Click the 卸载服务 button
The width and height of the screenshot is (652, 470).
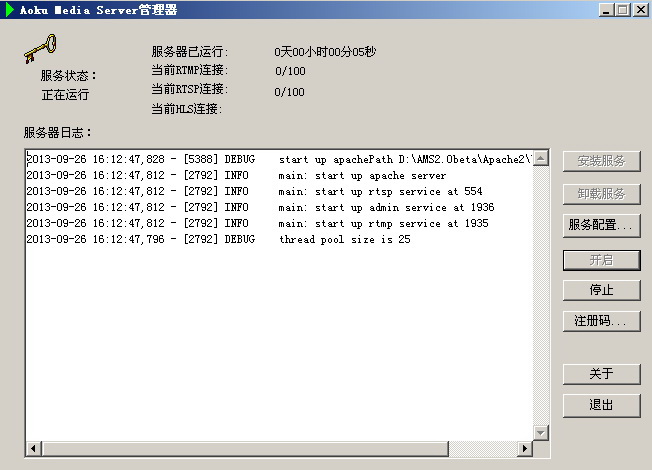tap(601, 194)
